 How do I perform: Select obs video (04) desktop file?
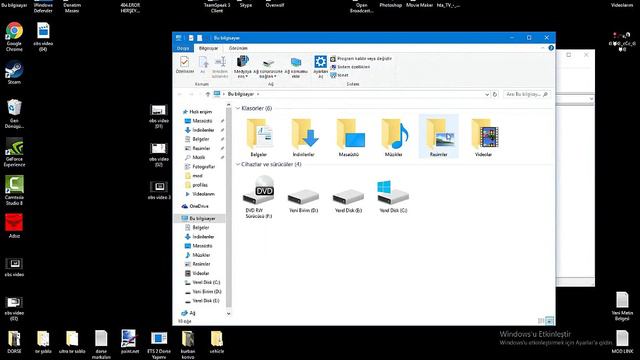[43, 37]
